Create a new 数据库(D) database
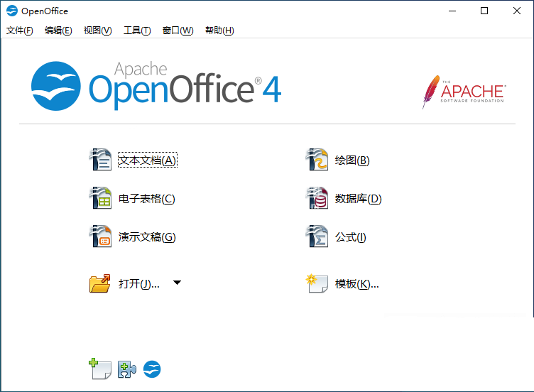Image resolution: width=534 pixels, height=392 pixels. 359,199
